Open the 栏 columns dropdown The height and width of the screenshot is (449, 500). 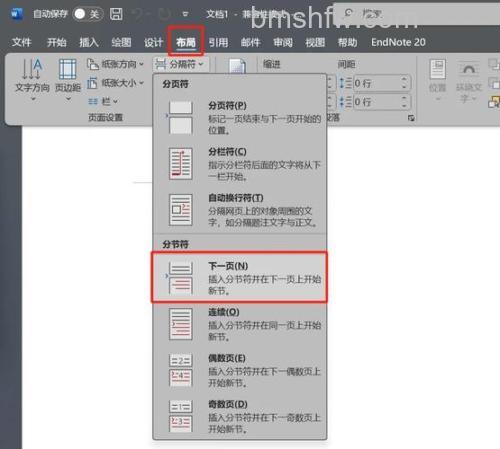pos(103,101)
